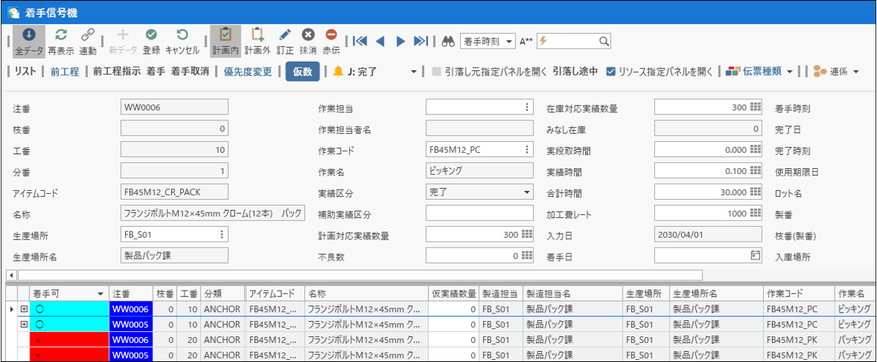Open lookup dots in 作業担当 field
This screenshot has width=877, height=362.
526,107
